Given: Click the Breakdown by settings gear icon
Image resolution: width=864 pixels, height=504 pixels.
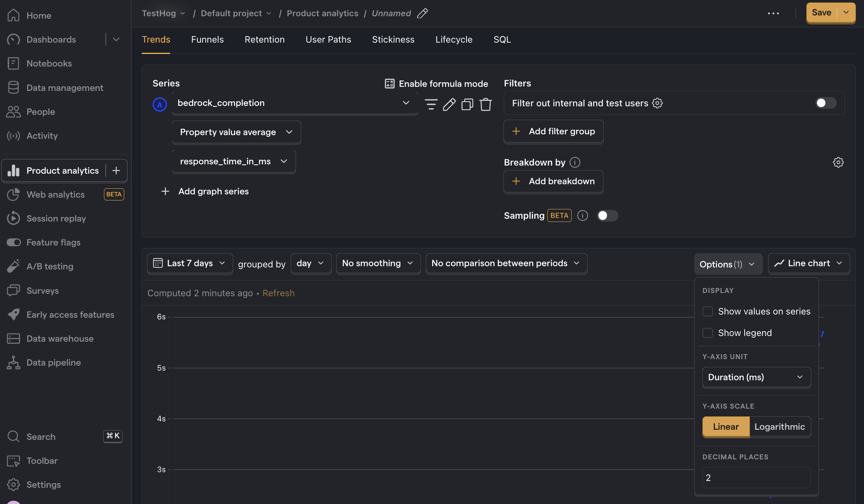Looking at the screenshot, I should click(x=838, y=162).
